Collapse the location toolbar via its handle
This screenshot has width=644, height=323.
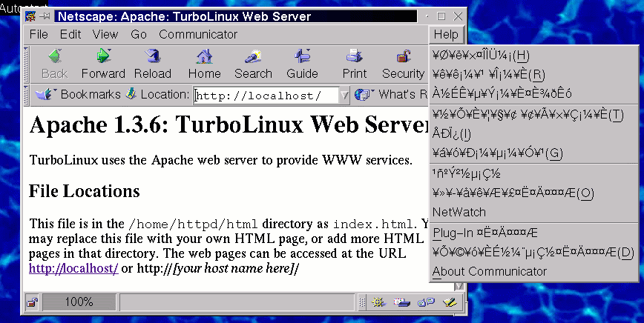coord(26,95)
